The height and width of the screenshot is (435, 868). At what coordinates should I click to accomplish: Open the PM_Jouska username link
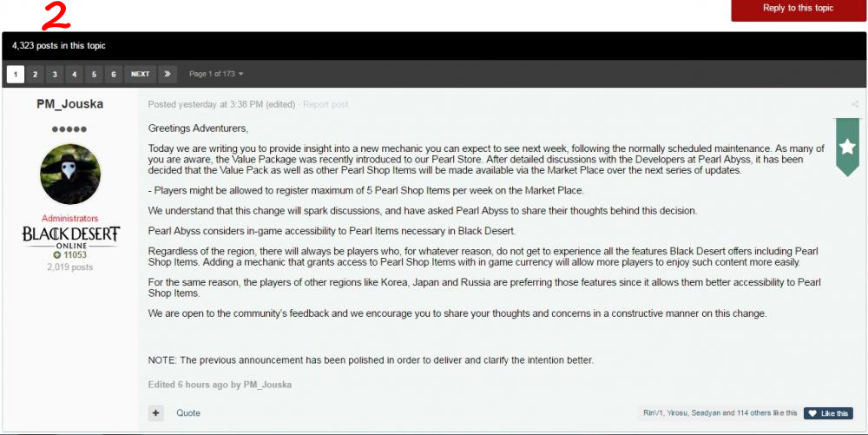[70, 103]
